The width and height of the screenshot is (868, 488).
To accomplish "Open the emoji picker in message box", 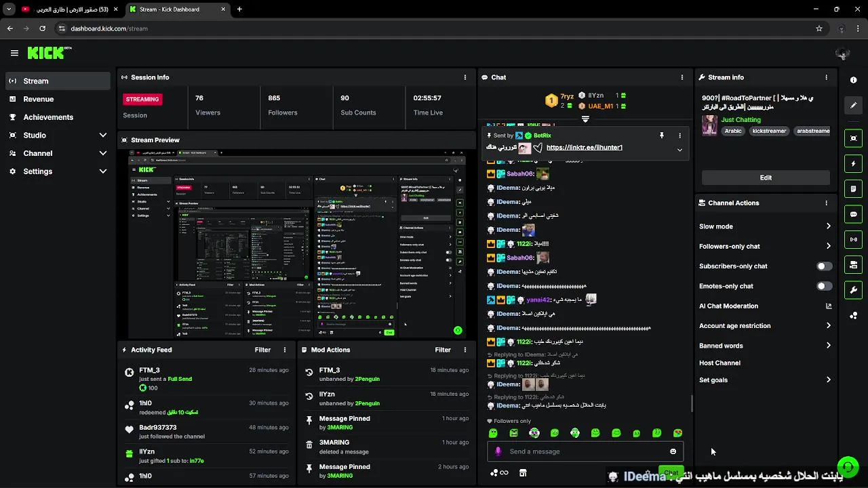I will [x=673, y=451].
